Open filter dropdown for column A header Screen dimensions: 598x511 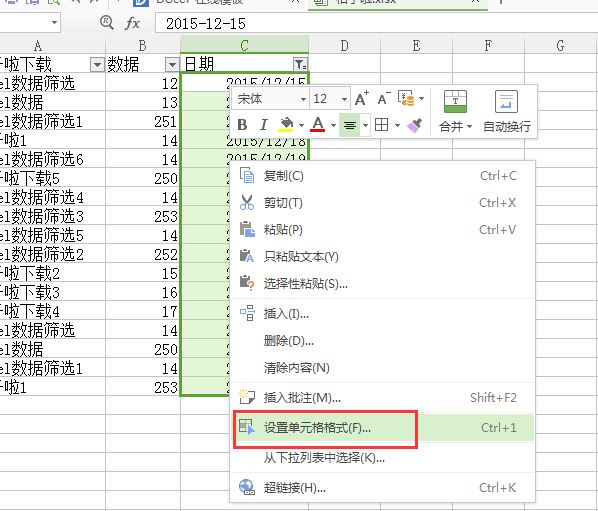pos(97,64)
